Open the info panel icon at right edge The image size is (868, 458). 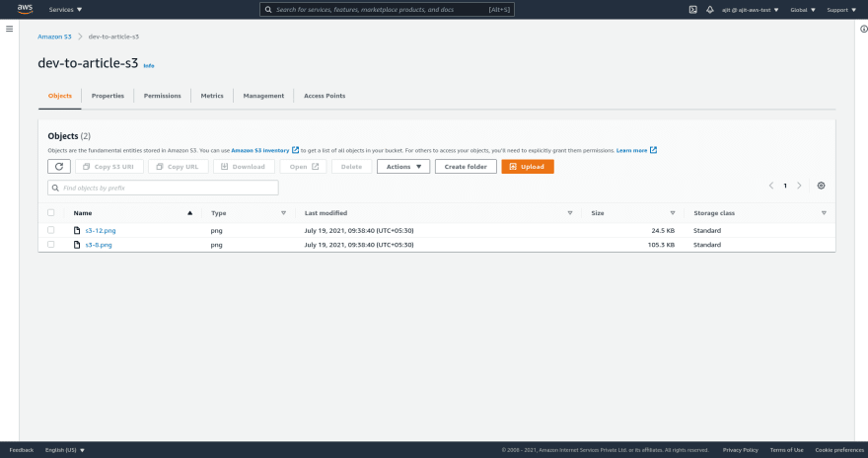864,29
